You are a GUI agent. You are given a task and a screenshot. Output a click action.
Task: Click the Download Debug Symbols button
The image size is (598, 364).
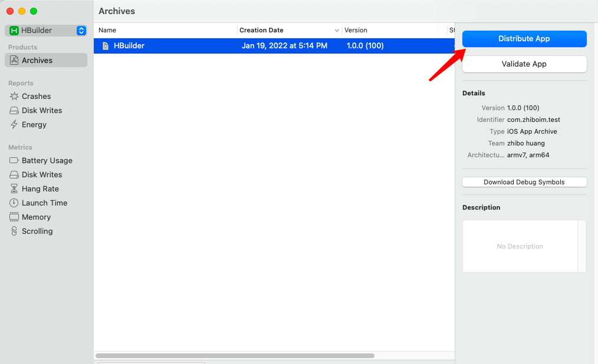pyautogui.click(x=524, y=182)
